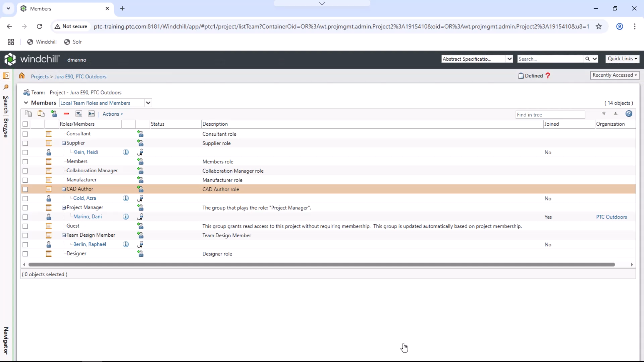This screenshot has width=644, height=362.
Task: Click the add-participant icon on the Consultant row
Action: (x=140, y=134)
